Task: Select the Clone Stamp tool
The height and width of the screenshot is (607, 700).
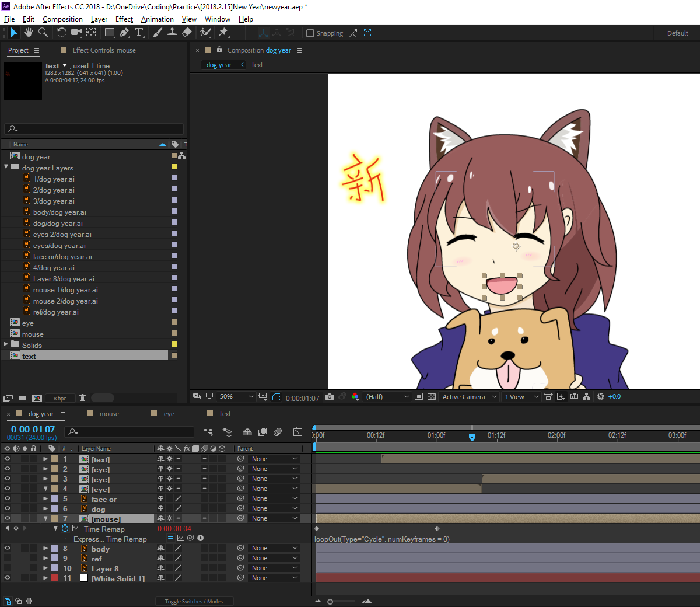Action: 172,33
